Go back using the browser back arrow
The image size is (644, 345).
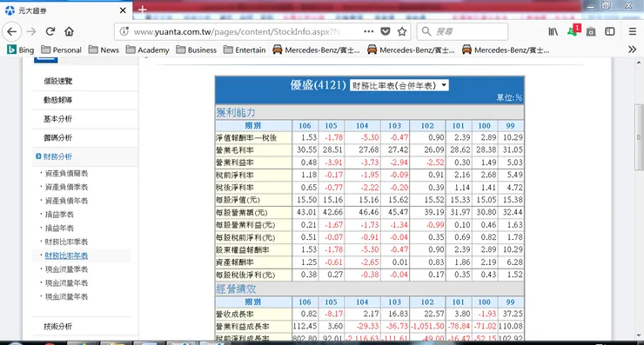pyautogui.click(x=12, y=31)
